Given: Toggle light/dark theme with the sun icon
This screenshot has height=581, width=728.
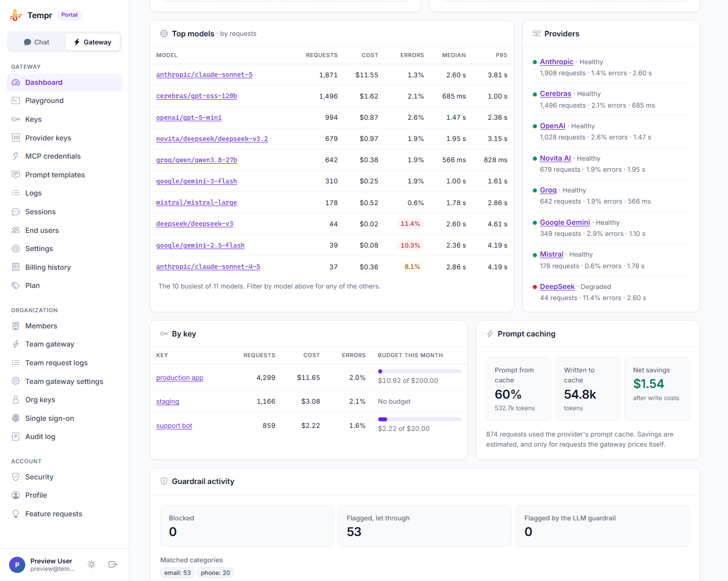Looking at the screenshot, I should point(92,564).
